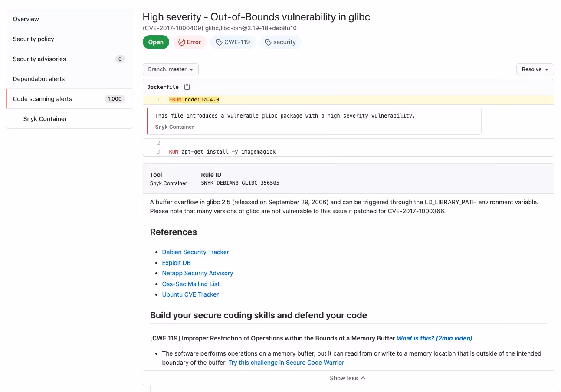Open the Resolve dropdown menu
561x392 pixels.
[x=535, y=69]
